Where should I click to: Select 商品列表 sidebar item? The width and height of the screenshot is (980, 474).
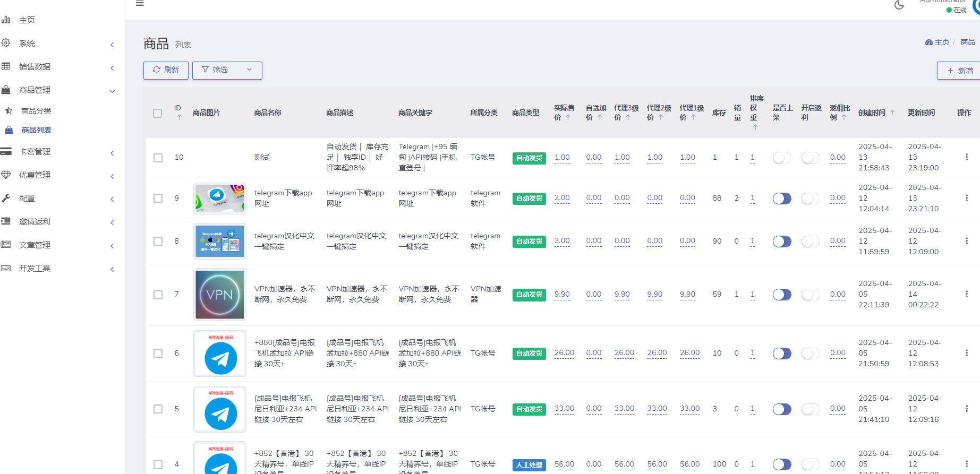click(x=36, y=130)
